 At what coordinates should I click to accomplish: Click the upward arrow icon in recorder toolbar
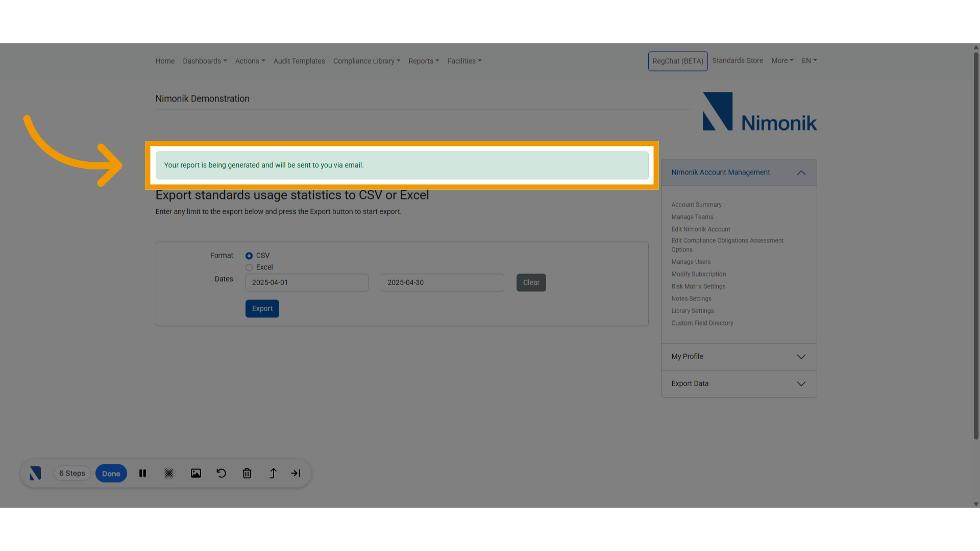click(273, 473)
